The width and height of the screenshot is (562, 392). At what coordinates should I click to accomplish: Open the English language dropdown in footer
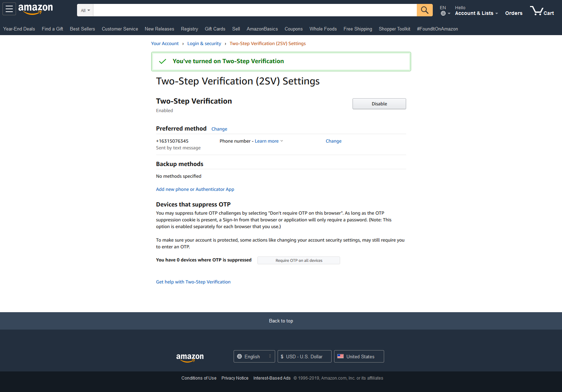[x=254, y=357]
